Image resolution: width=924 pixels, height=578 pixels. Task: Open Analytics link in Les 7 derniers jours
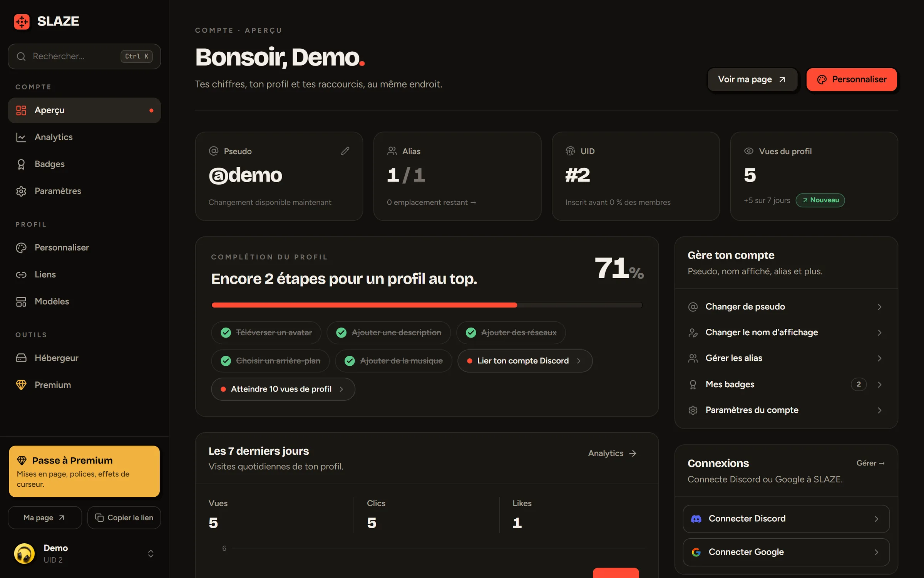coord(612,454)
